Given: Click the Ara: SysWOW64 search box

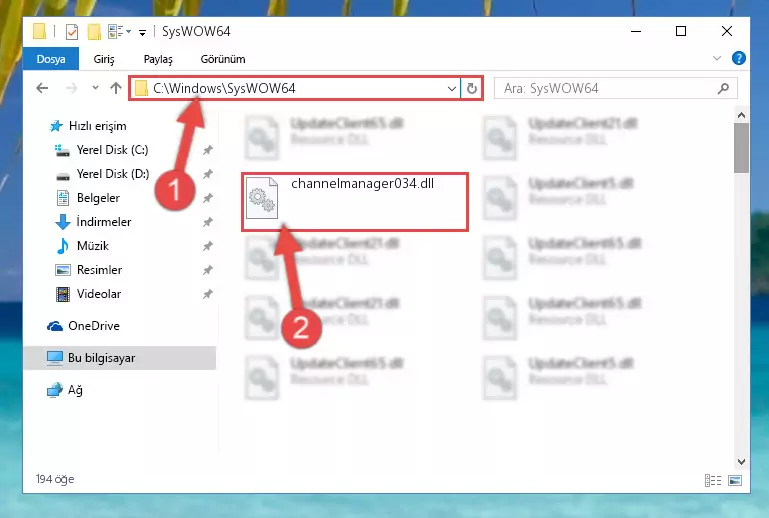Looking at the screenshot, I should pos(615,89).
